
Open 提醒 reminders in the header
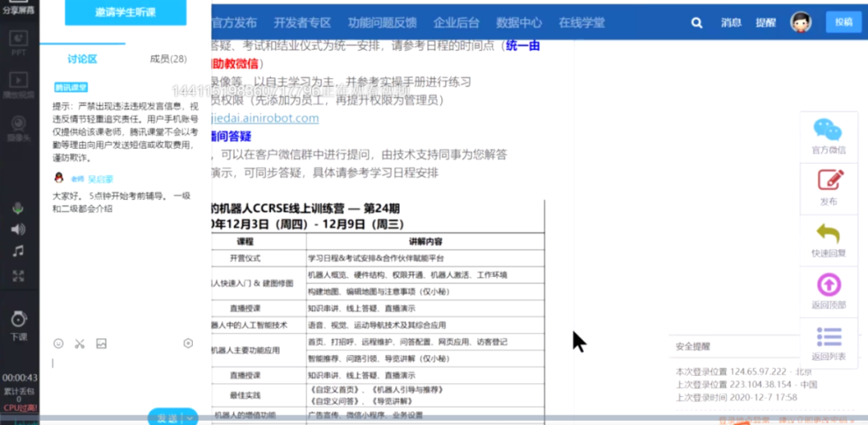(x=766, y=22)
